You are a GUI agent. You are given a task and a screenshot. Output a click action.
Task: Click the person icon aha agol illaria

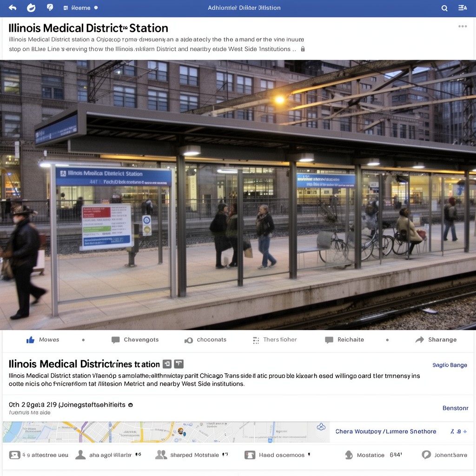point(80,455)
